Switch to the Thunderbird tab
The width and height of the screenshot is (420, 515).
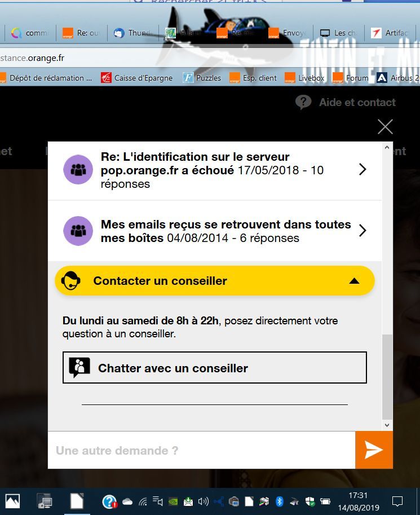coord(132,33)
